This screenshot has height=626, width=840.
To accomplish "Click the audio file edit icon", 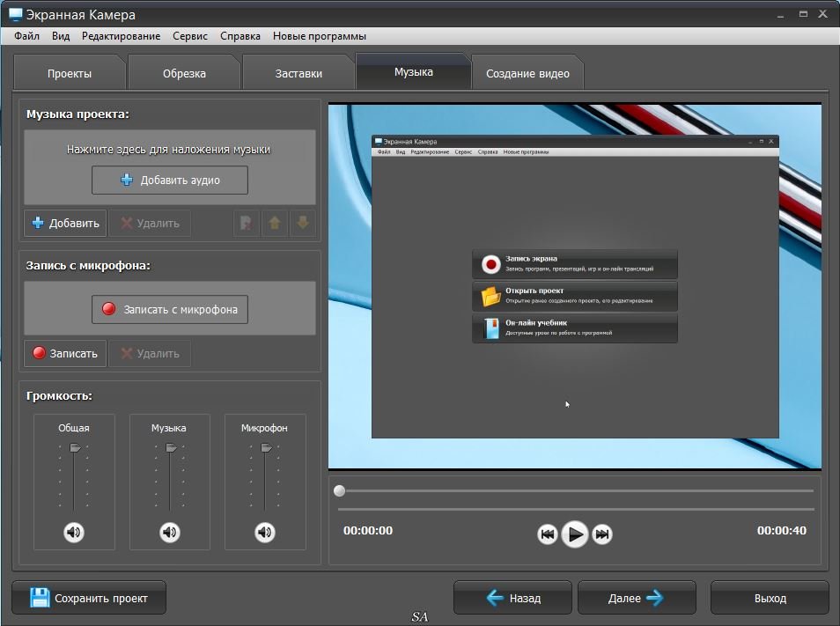I will [x=247, y=224].
